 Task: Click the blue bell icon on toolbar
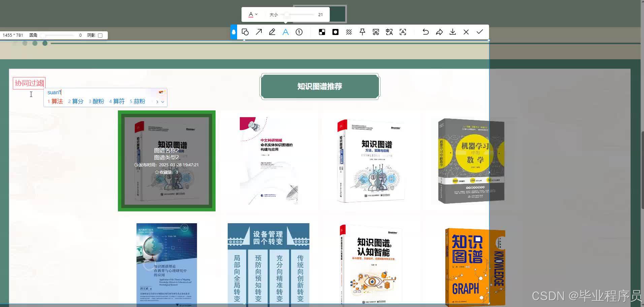coord(234,32)
